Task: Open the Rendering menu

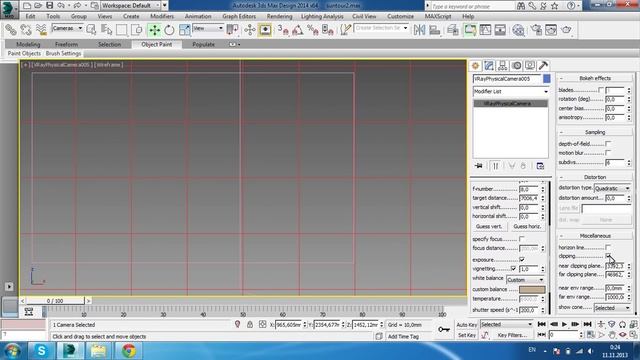Action: point(280,16)
